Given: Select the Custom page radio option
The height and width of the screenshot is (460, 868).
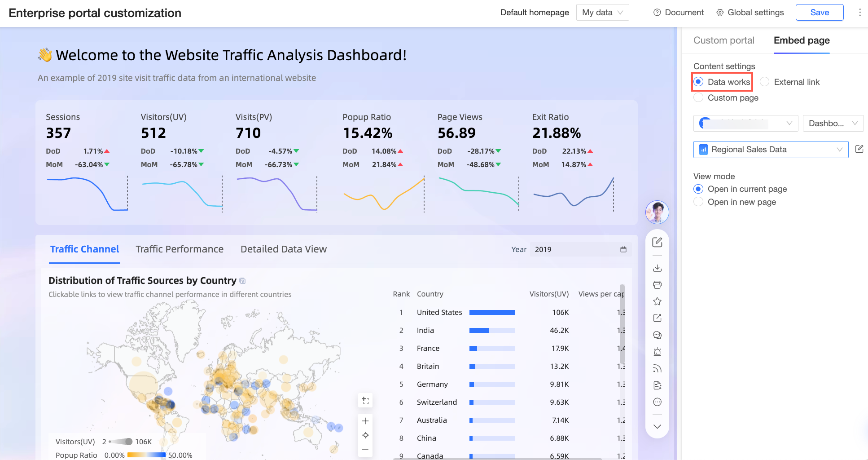Looking at the screenshot, I should tap(726, 97).
